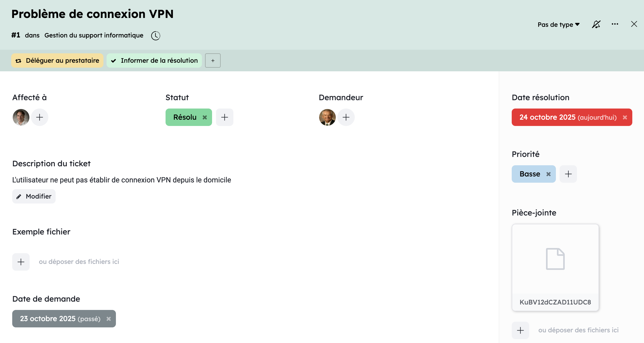Remove the 'Basse' priority tag

[x=548, y=174]
